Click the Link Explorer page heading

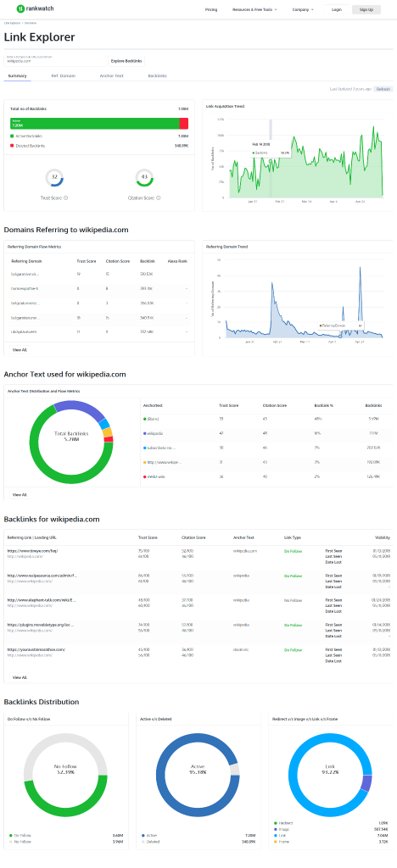pos(39,37)
